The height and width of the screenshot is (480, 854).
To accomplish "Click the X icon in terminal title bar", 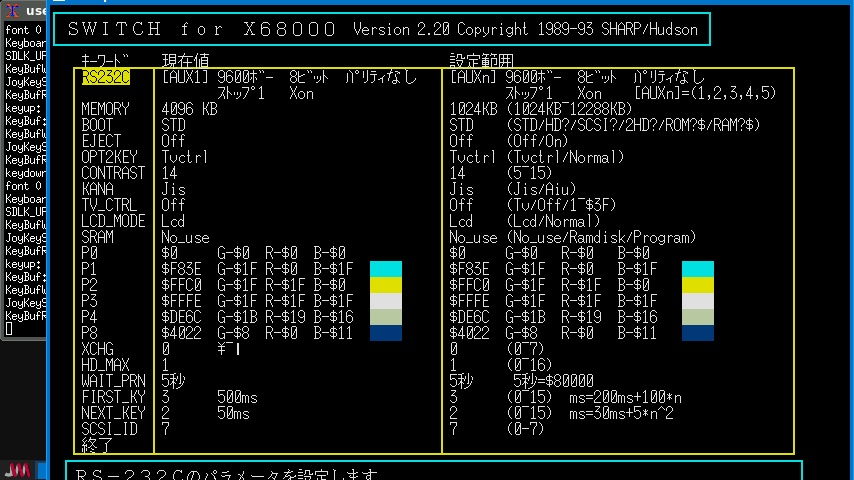I will [x=11, y=10].
